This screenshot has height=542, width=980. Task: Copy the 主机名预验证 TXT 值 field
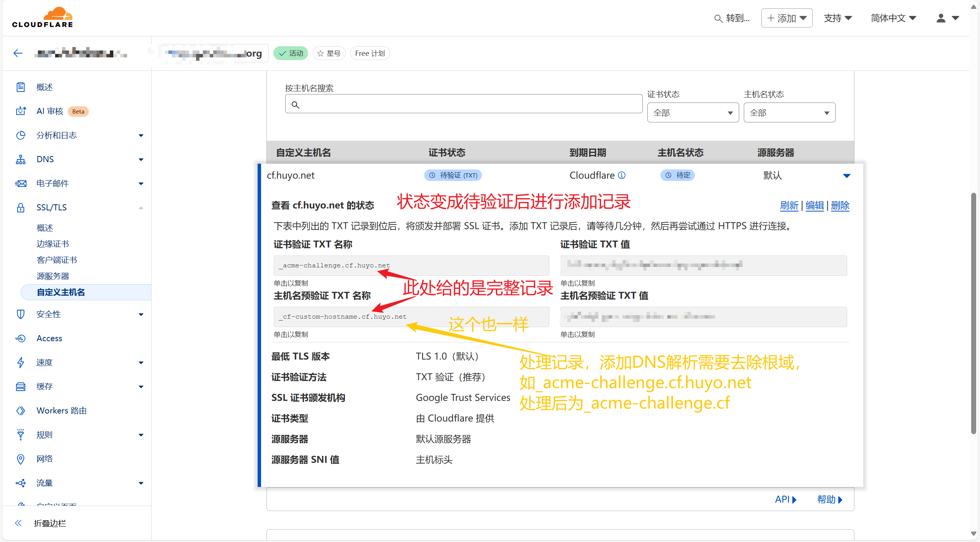[x=703, y=317]
